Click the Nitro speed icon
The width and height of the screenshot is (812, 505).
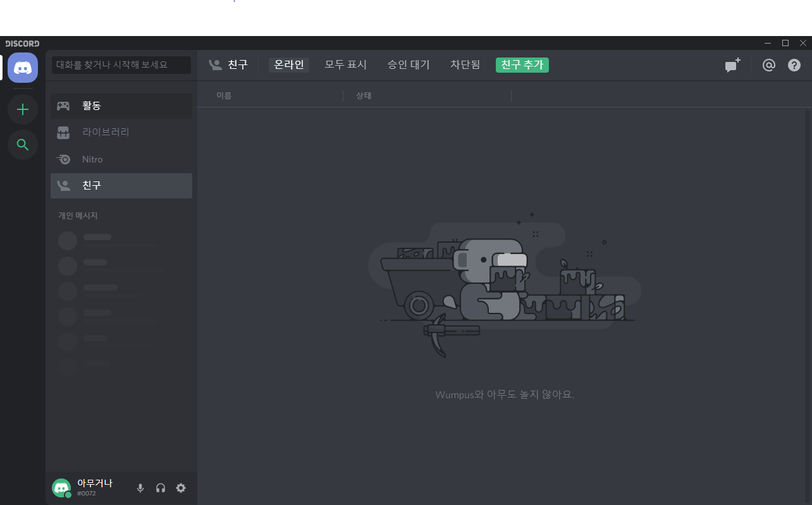(63, 159)
